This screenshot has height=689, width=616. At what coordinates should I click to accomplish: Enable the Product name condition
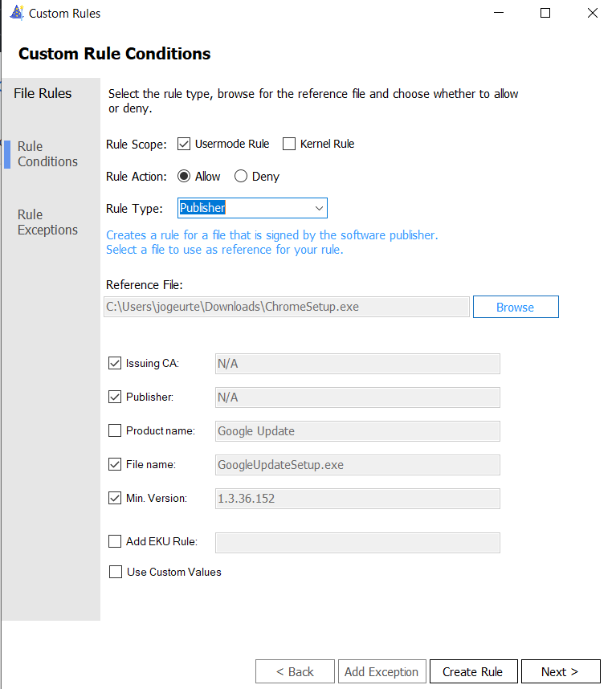115,430
